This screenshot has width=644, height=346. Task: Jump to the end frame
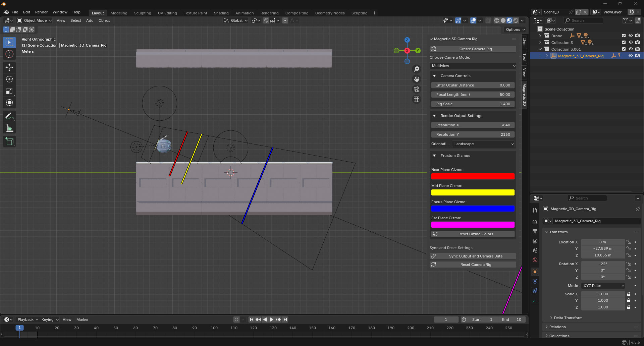285,320
